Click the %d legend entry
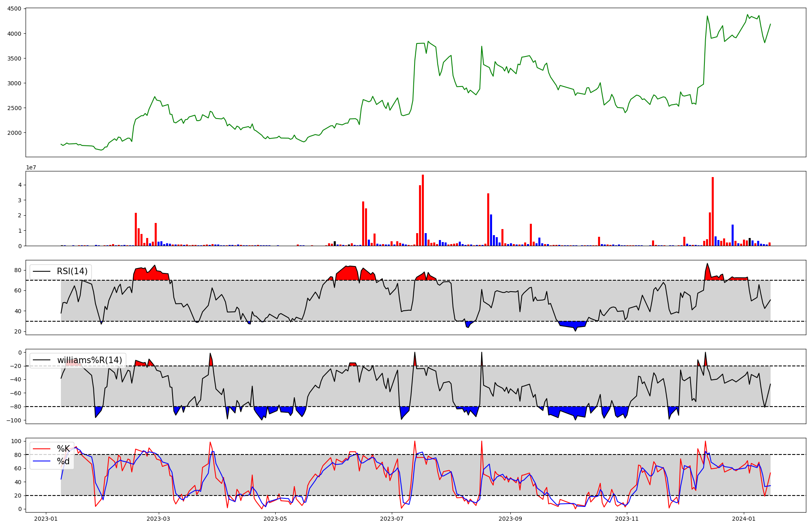812x528 pixels. (63, 461)
